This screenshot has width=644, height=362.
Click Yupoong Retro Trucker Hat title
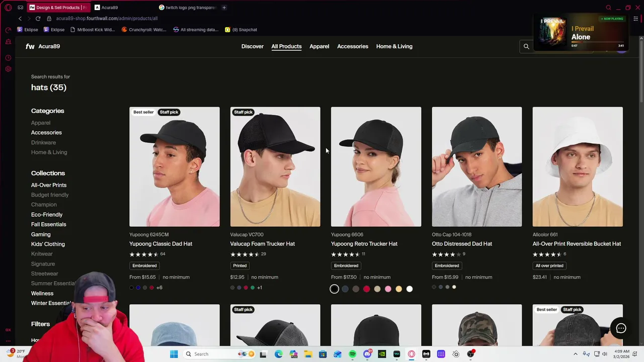coord(364,244)
